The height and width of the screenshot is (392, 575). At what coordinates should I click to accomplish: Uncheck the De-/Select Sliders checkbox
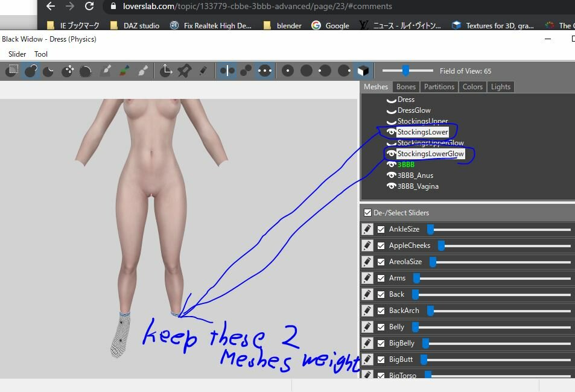coord(367,213)
